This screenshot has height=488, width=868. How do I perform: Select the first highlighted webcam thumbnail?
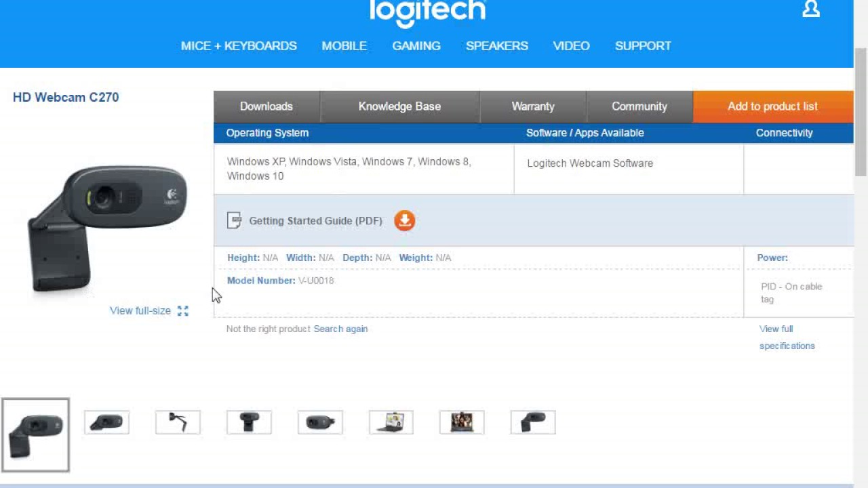pyautogui.click(x=35, y=434)
